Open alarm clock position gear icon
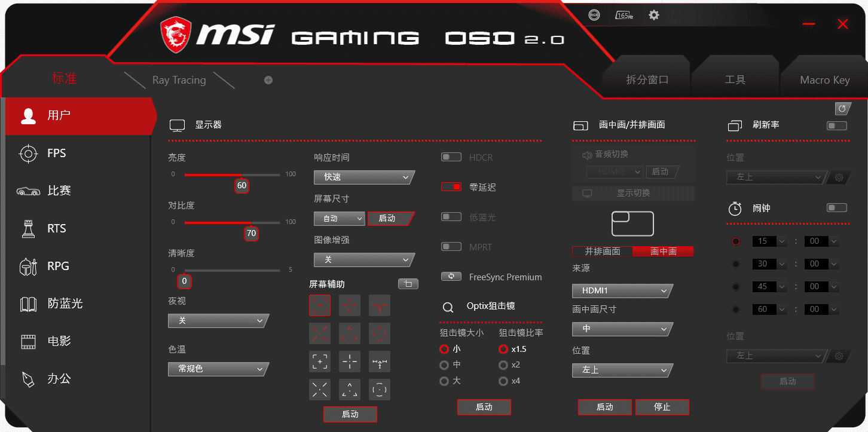Viewport: 868px width, 432px height. pyautogui.click(x=839, y=356)
